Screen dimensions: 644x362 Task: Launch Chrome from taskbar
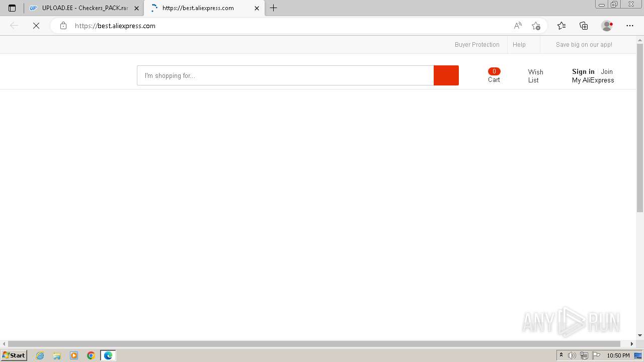tap(91, 355)
